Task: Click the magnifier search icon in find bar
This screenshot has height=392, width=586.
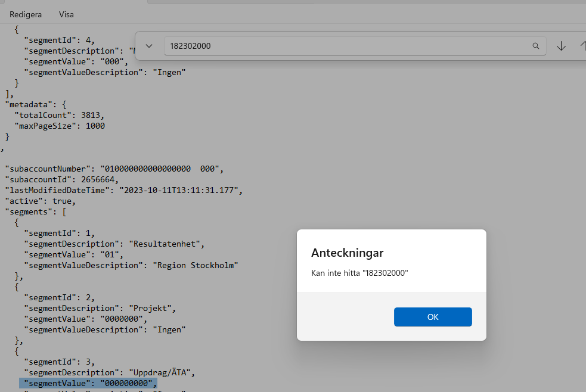Action: [535, 45]
